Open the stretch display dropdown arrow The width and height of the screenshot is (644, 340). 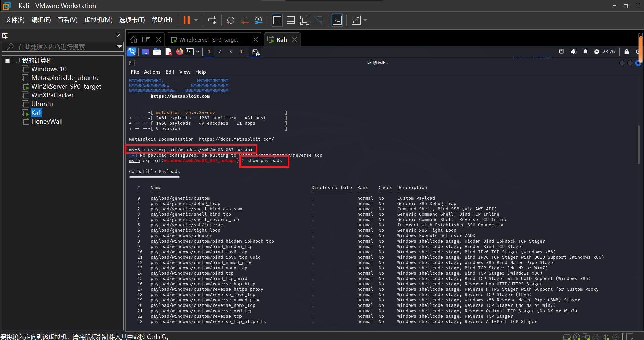point(365,20)
